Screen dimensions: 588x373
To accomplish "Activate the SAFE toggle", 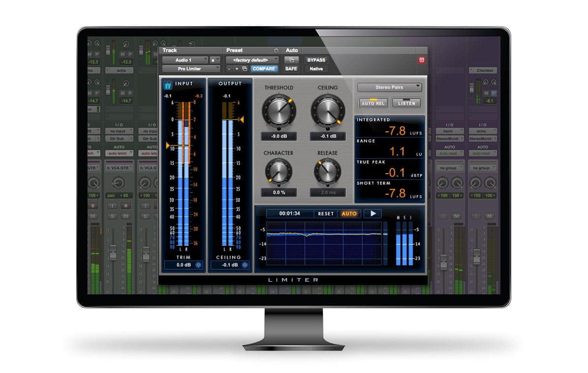I will 291,69.
